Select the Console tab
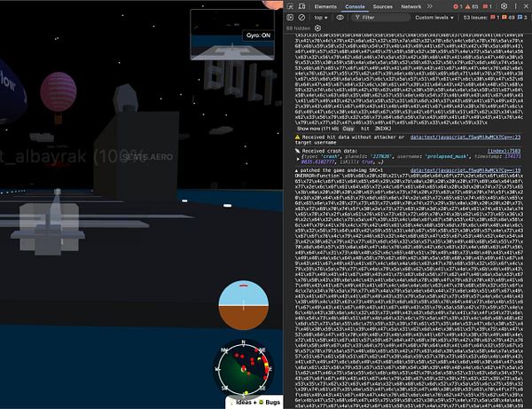This screenshot has width=532, height=409. (355, 6)
